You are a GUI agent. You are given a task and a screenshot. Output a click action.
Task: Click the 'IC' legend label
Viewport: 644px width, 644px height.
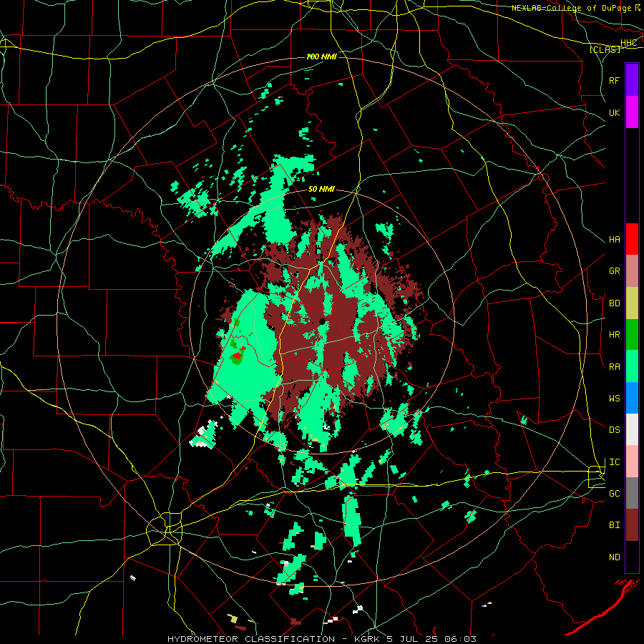click(x=614, y=462)
